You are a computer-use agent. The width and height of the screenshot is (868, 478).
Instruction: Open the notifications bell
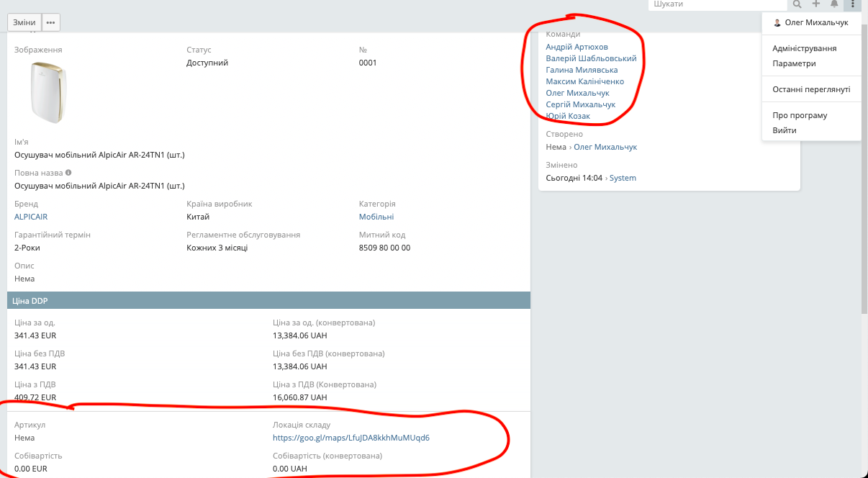pyautogui.click(x=834, y=4)
